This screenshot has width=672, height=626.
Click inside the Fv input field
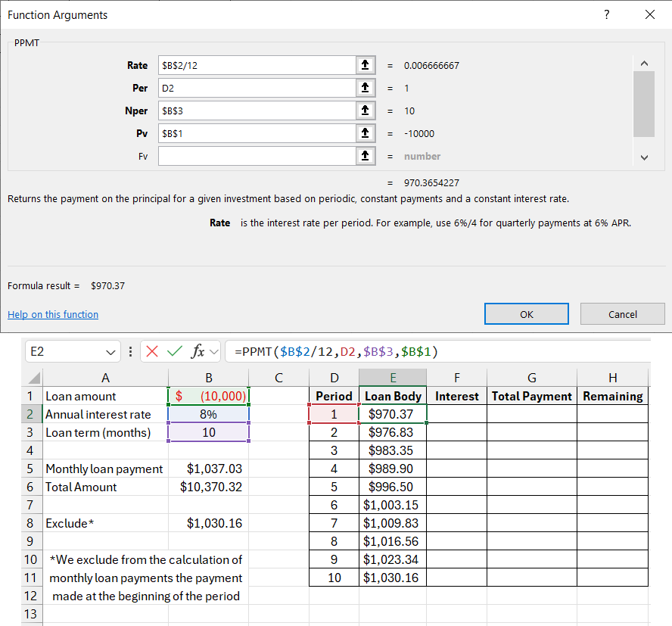[x=257, y=156]
